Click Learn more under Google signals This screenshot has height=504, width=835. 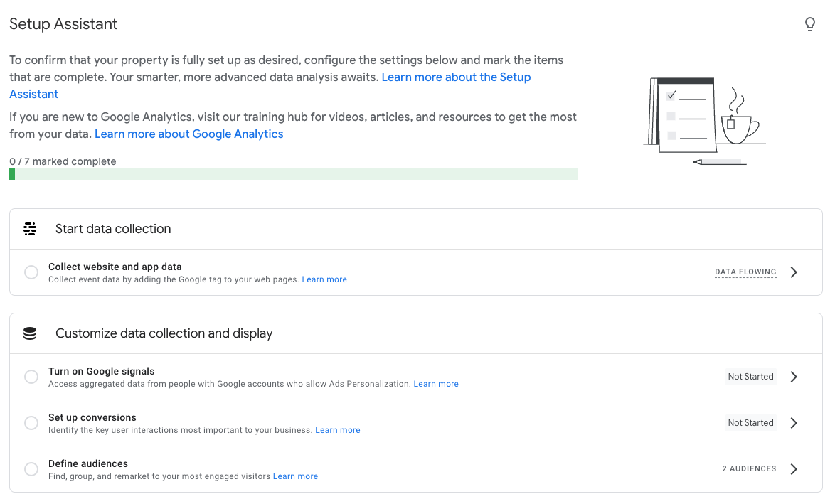[436, 384]
